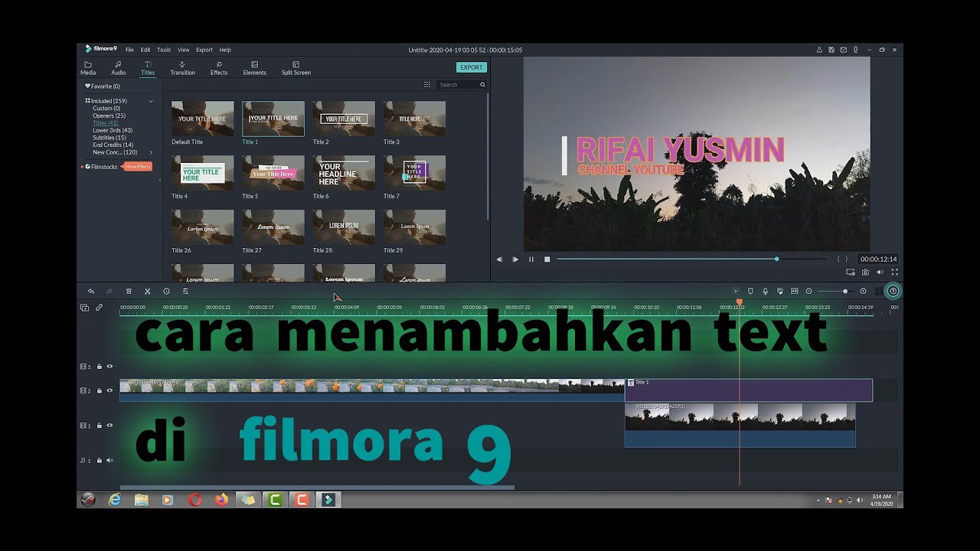Open the messages envelope icon

click(843, 50)
